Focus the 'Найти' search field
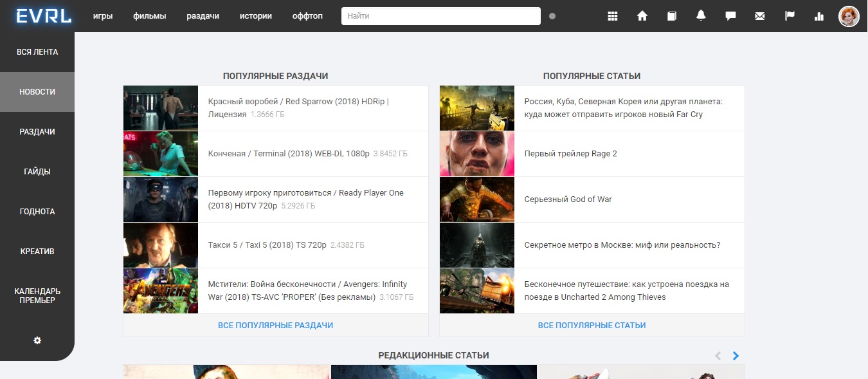The width and height of the screenshot is (868, 379). point(440,16)
